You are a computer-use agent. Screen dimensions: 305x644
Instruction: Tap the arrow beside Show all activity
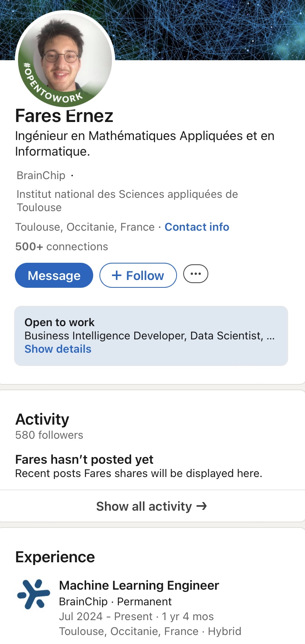(x=202, y=506)
